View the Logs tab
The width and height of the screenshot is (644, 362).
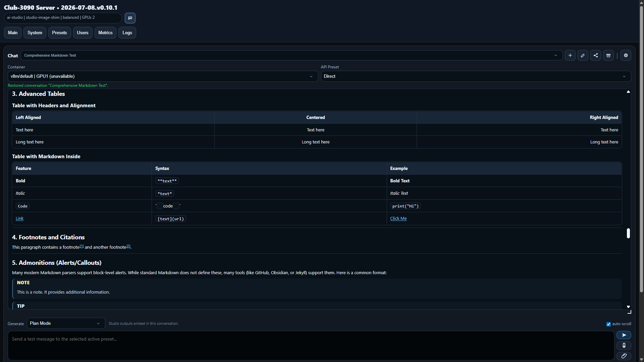[127, 33]
